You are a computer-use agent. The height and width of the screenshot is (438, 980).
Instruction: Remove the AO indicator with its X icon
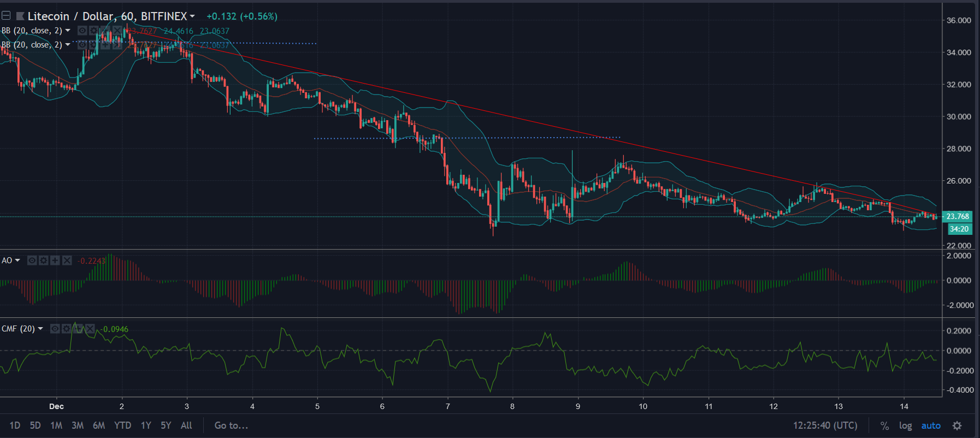pyautogui.click(x=67, y=261)
